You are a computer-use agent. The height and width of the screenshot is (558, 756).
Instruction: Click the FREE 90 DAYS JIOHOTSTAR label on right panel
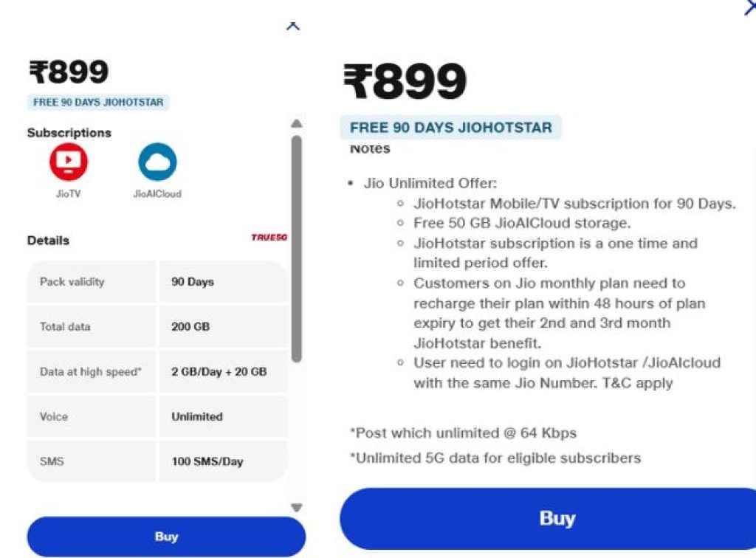450,127
